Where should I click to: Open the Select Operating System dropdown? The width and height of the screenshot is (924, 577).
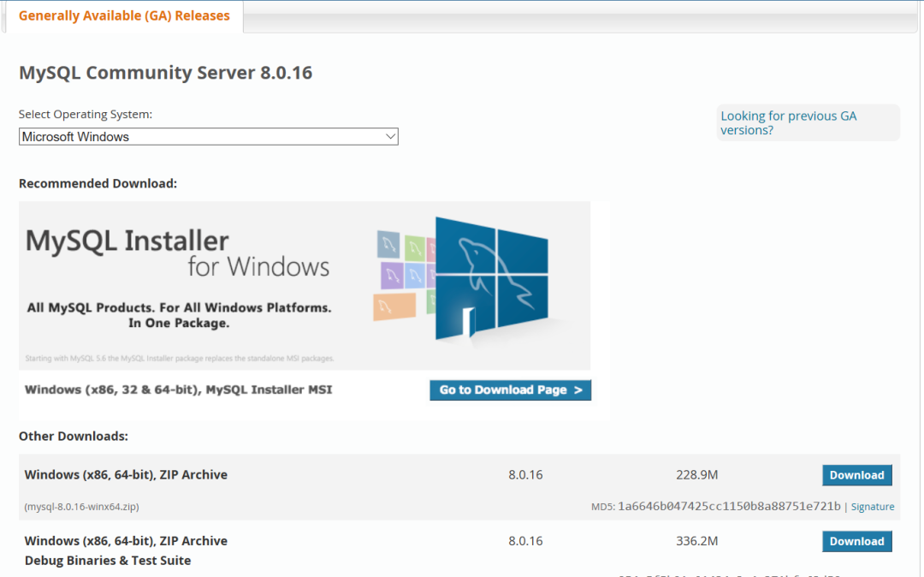tap(208, 137)
